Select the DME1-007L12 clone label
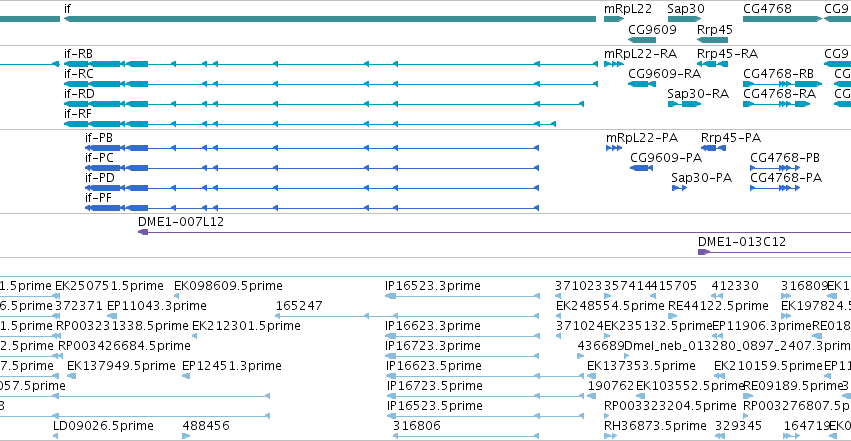 pos(181,222)
